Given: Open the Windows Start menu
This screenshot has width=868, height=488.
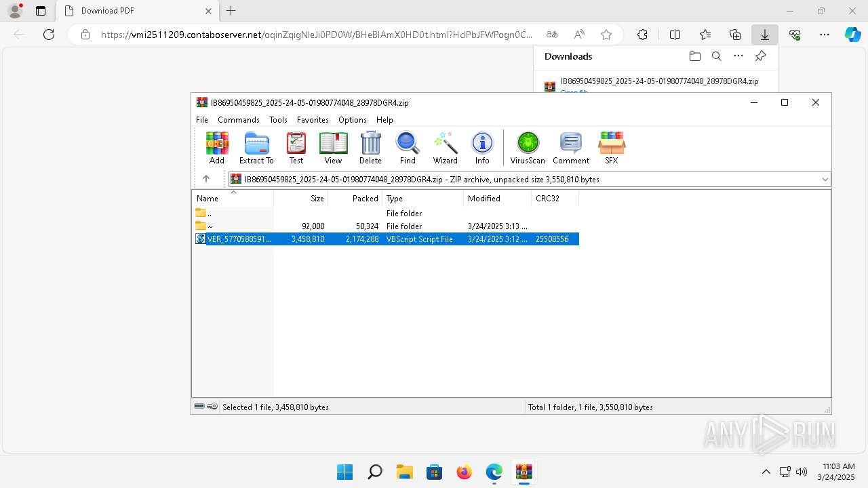Looking at the screenshot, I should (344, 472).
